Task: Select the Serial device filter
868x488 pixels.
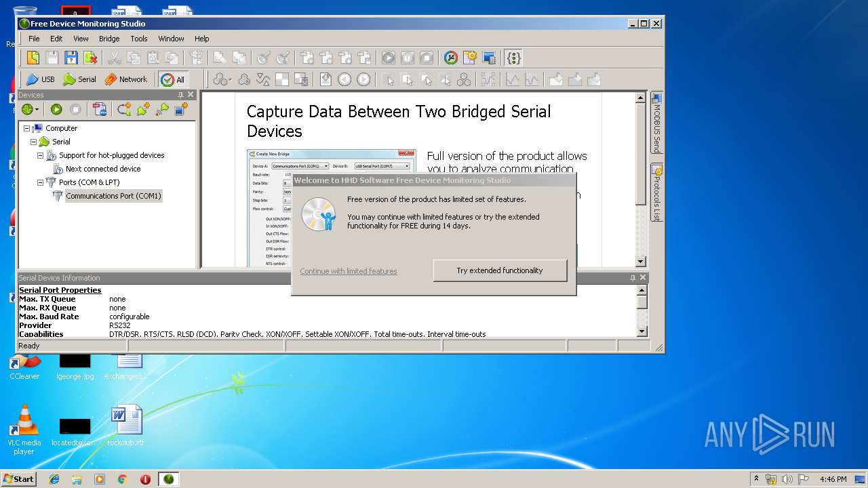Action: coord(79,79)
